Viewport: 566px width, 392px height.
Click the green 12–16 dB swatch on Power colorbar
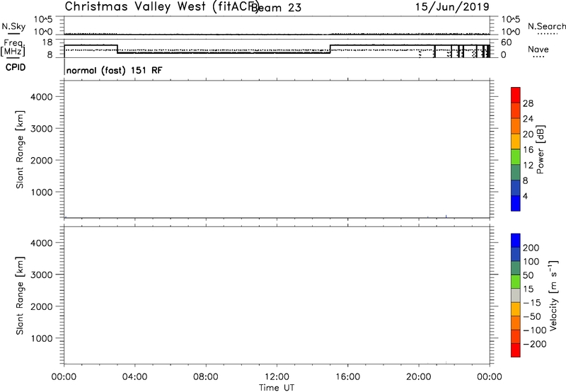pyautogui.click(x=516, y=156)
